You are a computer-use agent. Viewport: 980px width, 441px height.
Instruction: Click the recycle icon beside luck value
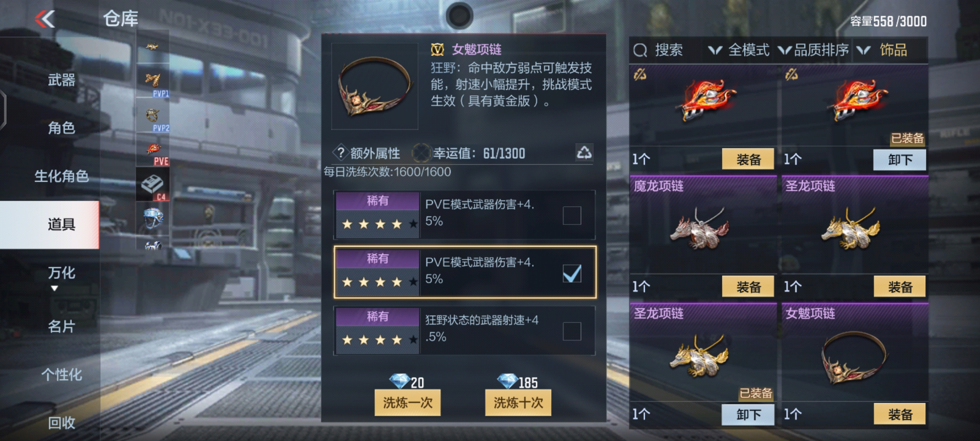click(584, 153)
